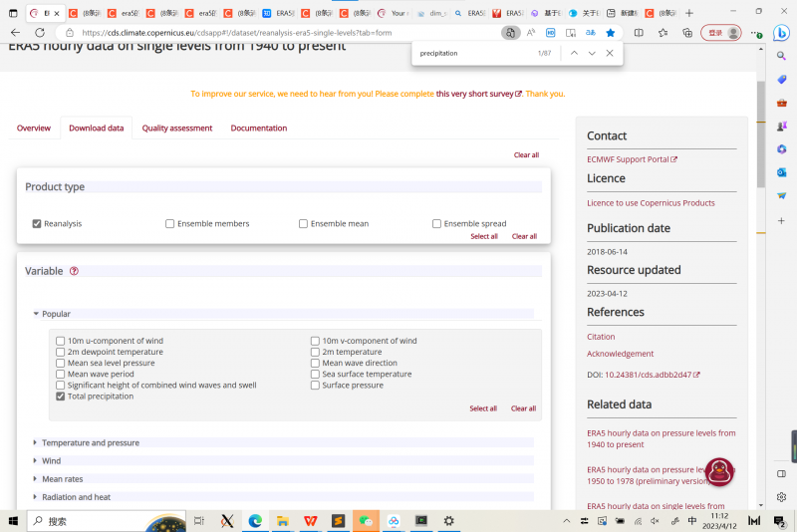
Task: Check the 2m temperature variable
Action: (x=316, y=352)
